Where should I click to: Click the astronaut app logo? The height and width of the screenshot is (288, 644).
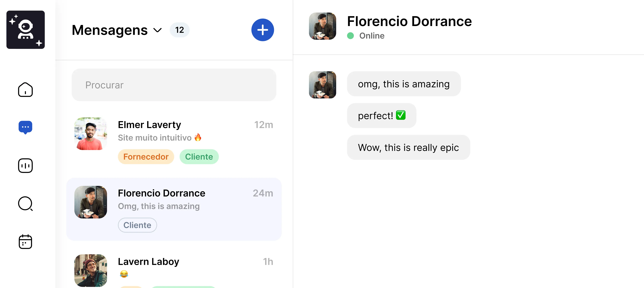(x=25, y=30)
